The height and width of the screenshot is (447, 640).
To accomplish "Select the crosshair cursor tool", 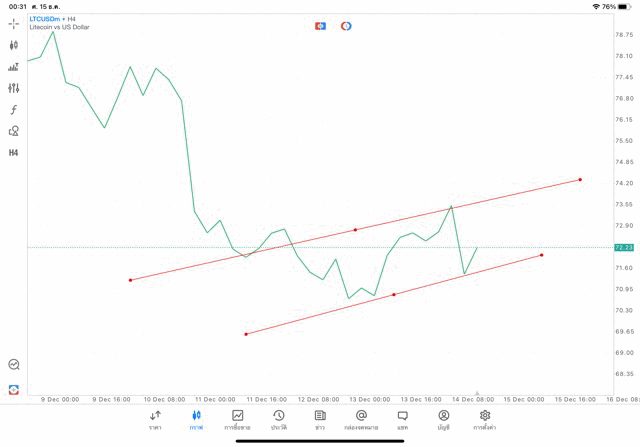I will (x=14, y=23).
